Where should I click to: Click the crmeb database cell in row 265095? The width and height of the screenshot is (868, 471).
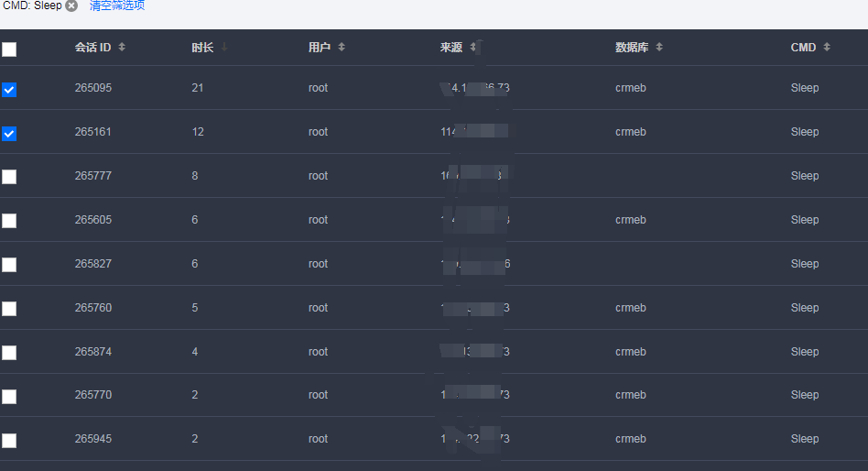[631, 88]
